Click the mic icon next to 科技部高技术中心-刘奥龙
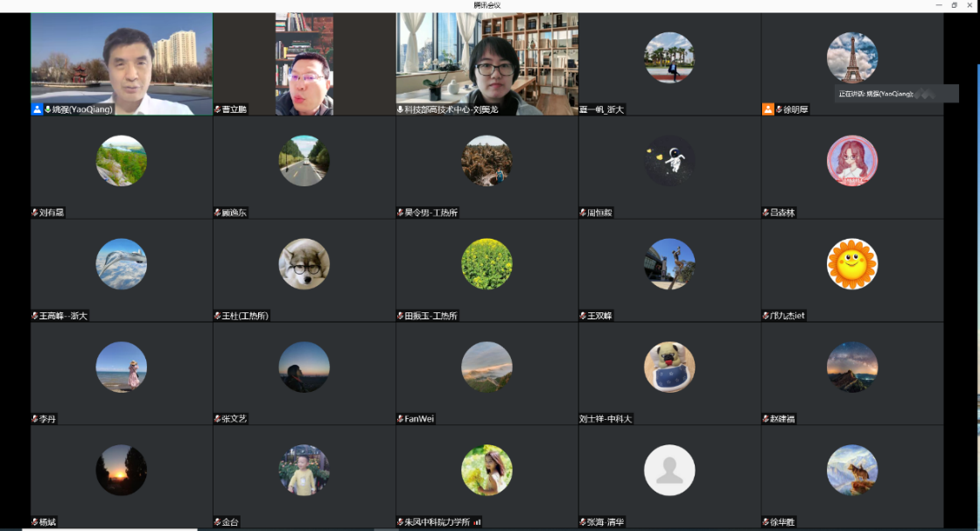 tap(400, 109)
